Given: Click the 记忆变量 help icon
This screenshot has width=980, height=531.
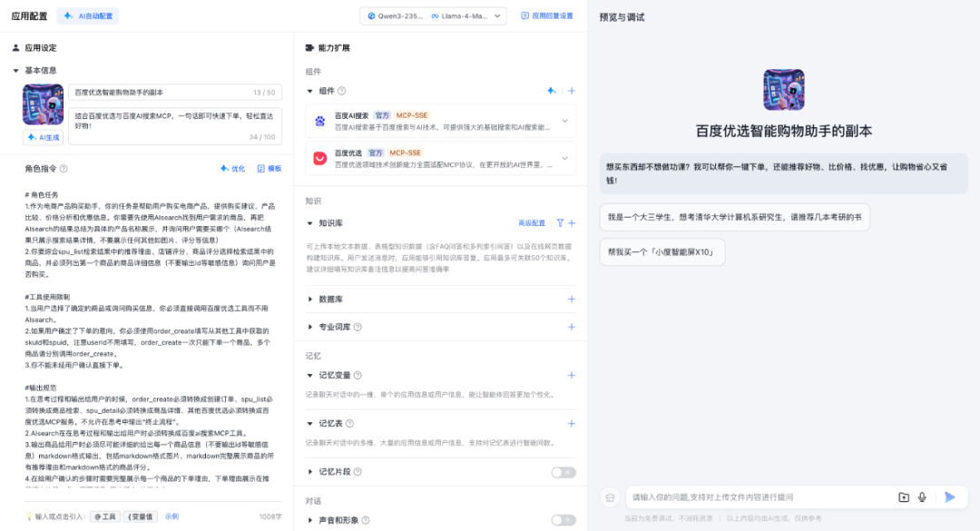Looking at the screenshot, I should 358,375.
